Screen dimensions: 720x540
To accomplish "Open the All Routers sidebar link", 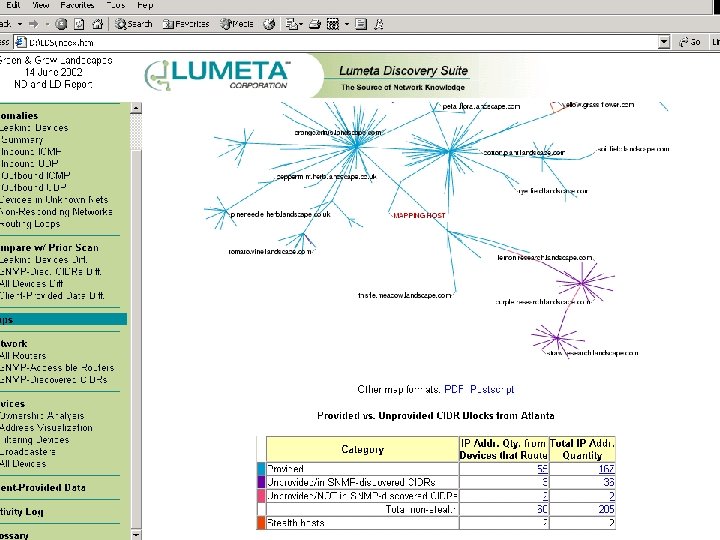I will tap(23, 355).
